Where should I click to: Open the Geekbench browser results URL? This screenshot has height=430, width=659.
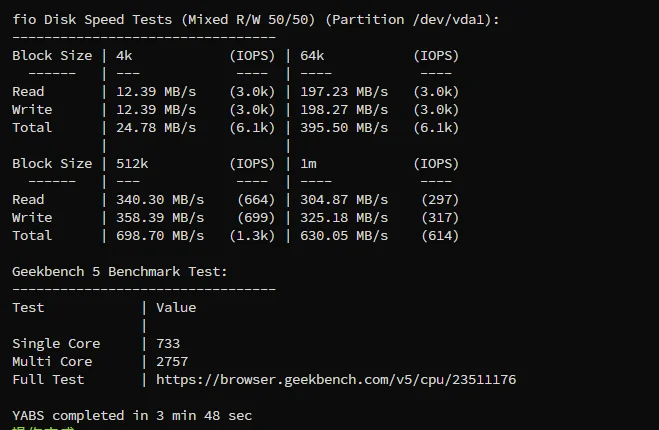click(x=336, y=380)
